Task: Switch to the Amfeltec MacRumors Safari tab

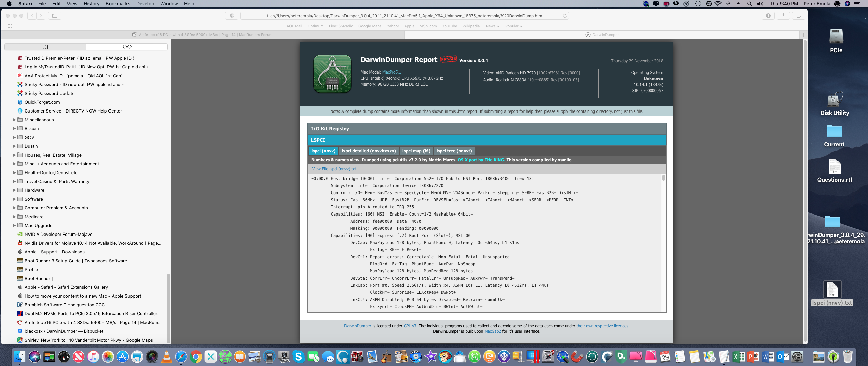Action: point(203,35)
